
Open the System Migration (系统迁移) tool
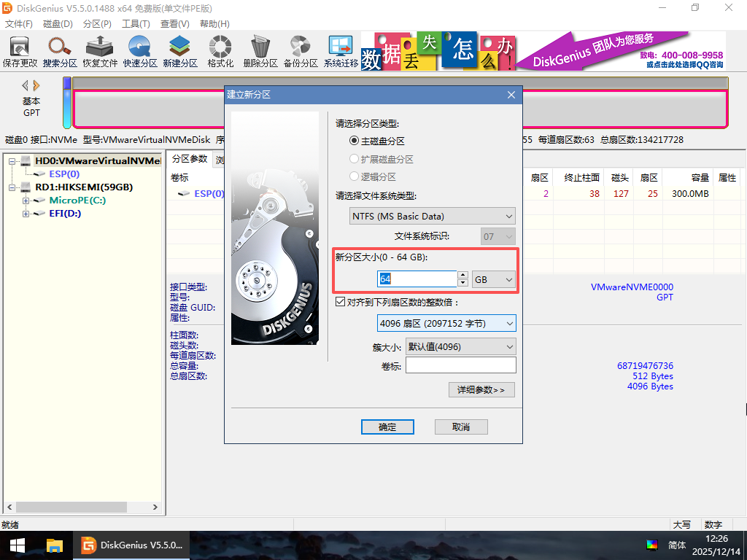tap(341, 51)
